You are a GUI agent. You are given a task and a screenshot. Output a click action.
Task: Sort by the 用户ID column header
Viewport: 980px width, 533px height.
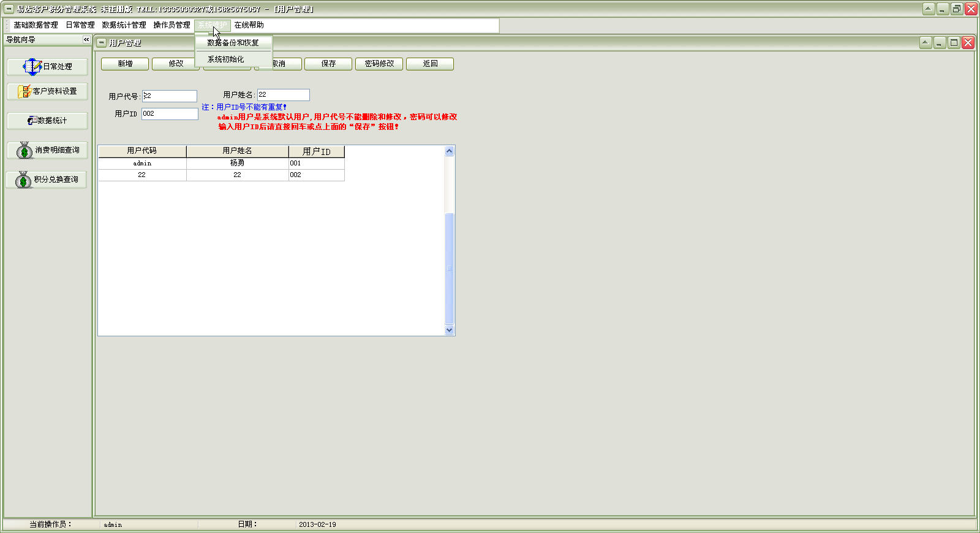coord(317,151)
